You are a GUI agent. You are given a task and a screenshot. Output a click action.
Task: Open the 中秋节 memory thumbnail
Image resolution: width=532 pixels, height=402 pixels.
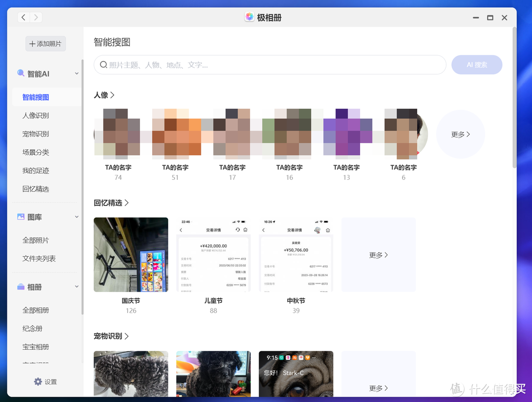click(x=296, y=255)
